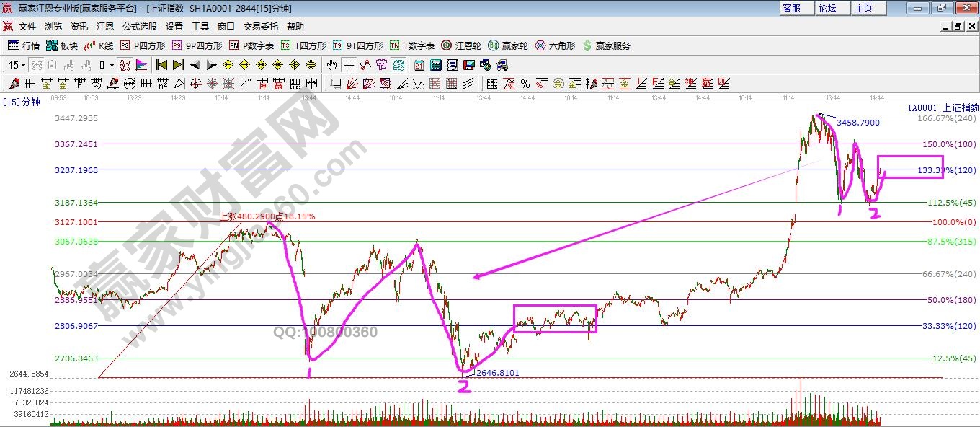Screen dimensions: 980x427
Task: Open the 交易委托 menu
Action: pyautogui.click(x=260, y=26)
